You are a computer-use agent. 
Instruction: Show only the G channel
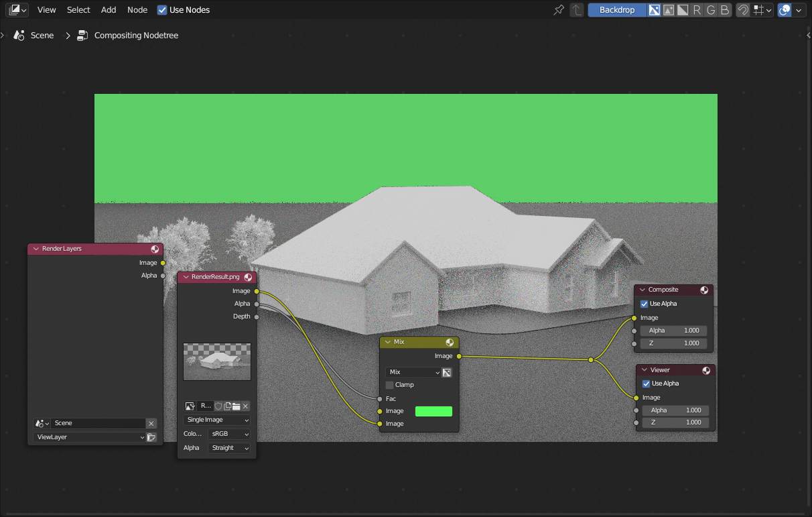(x=711, y=10)
